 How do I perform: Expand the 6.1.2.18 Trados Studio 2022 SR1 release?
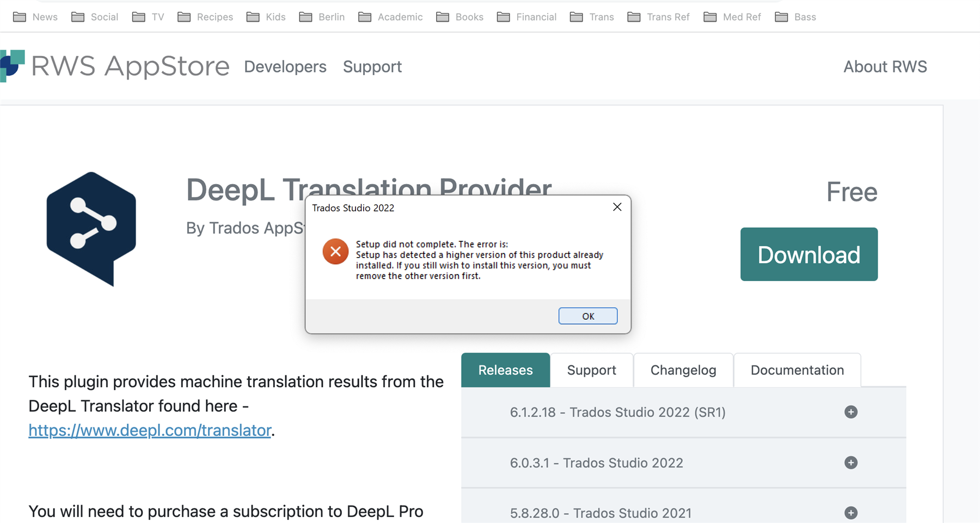(x=850, y=412)
